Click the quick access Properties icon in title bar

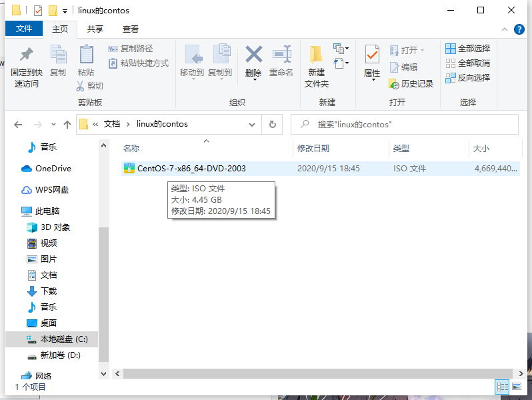tap(38, 11)
